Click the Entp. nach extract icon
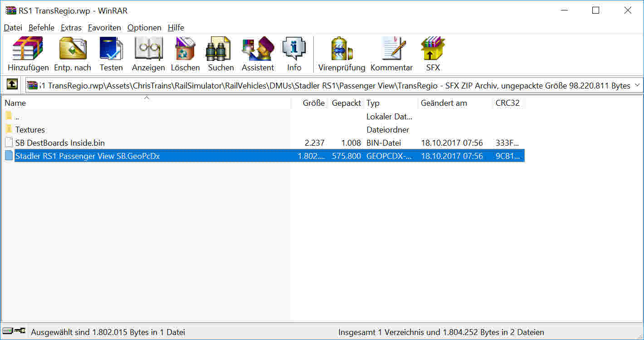 pyautogui.click(x=73, y=49)
